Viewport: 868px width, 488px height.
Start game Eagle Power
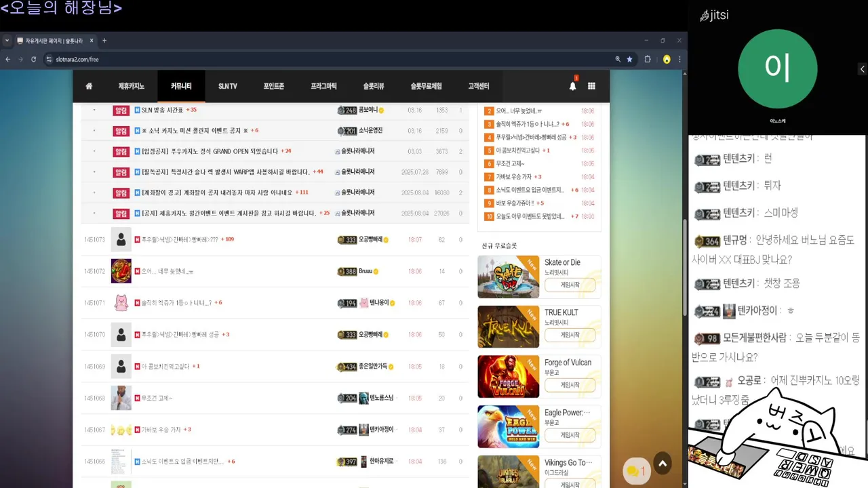[570, 435]
